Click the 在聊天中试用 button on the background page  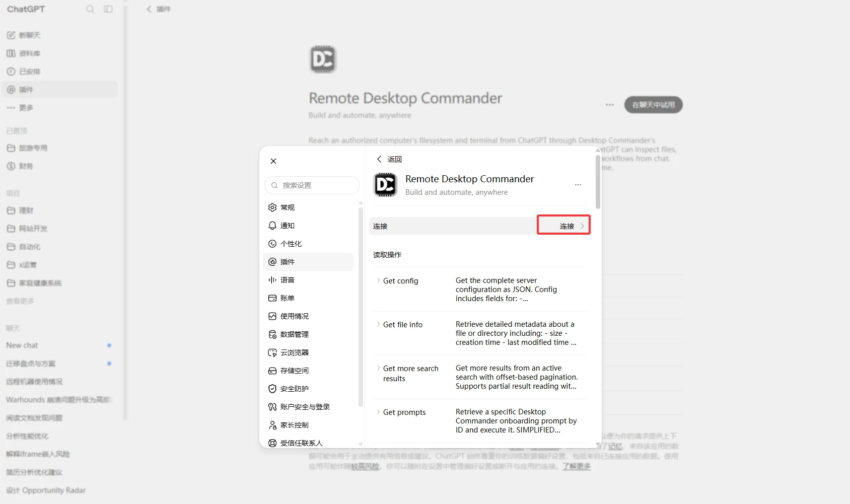click(653, 105)
